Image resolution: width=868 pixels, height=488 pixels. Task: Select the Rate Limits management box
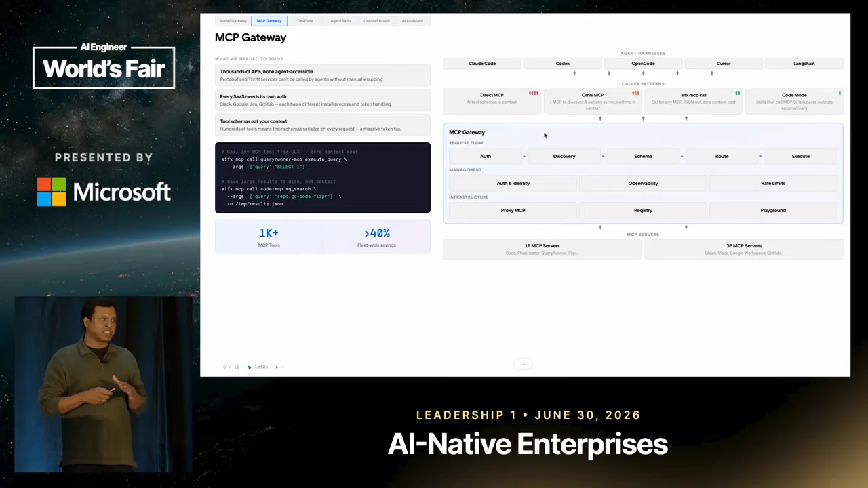pyautogui.click(x=773, y=184)
